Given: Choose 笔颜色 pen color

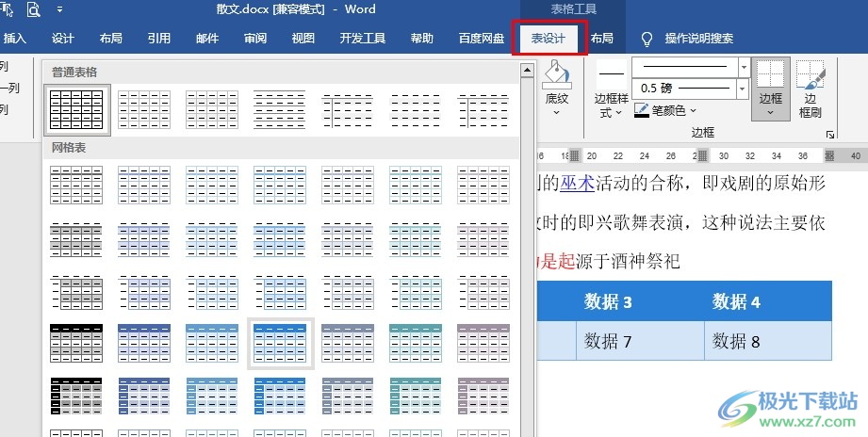Looking at the screenshot, I should [x=664, y=110].
